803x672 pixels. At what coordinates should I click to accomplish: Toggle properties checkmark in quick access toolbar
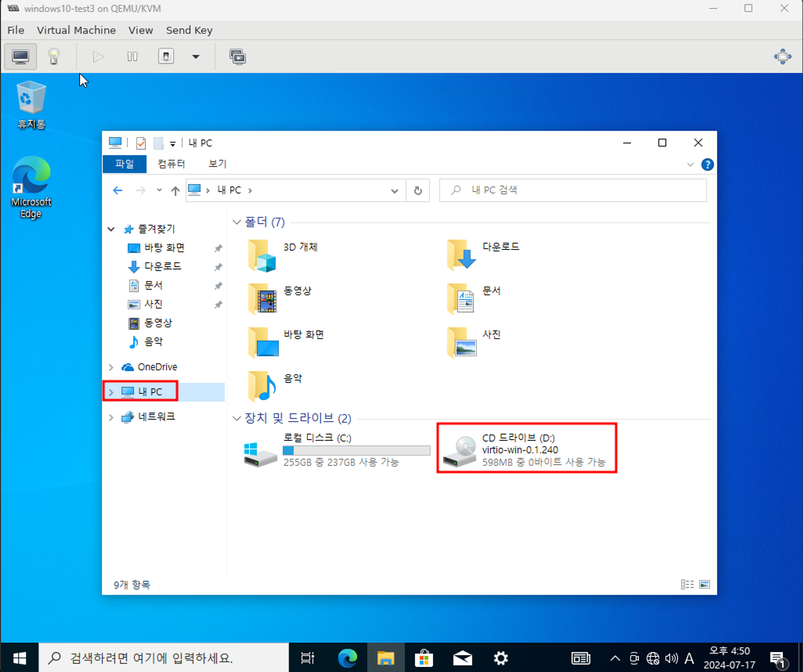[x=141, y=143]
